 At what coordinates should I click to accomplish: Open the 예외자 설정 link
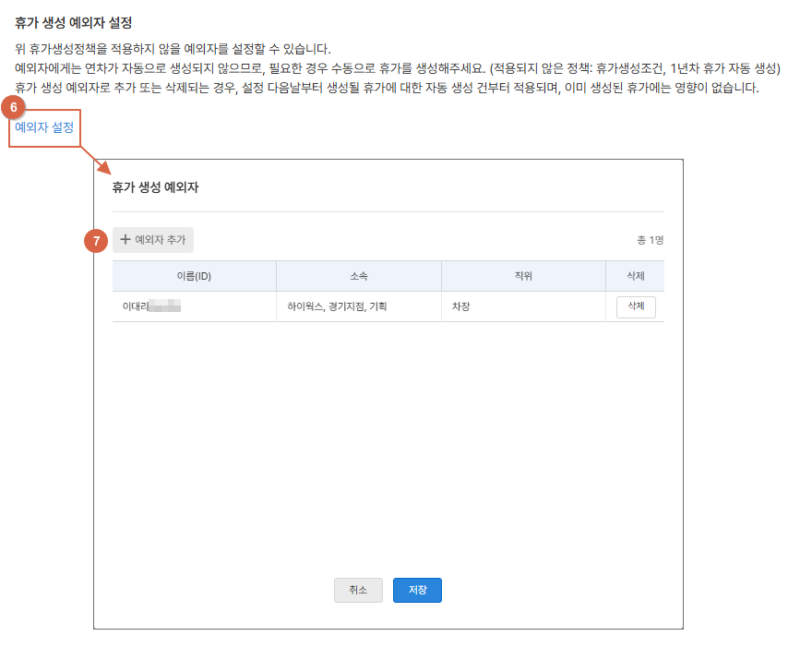44,127
